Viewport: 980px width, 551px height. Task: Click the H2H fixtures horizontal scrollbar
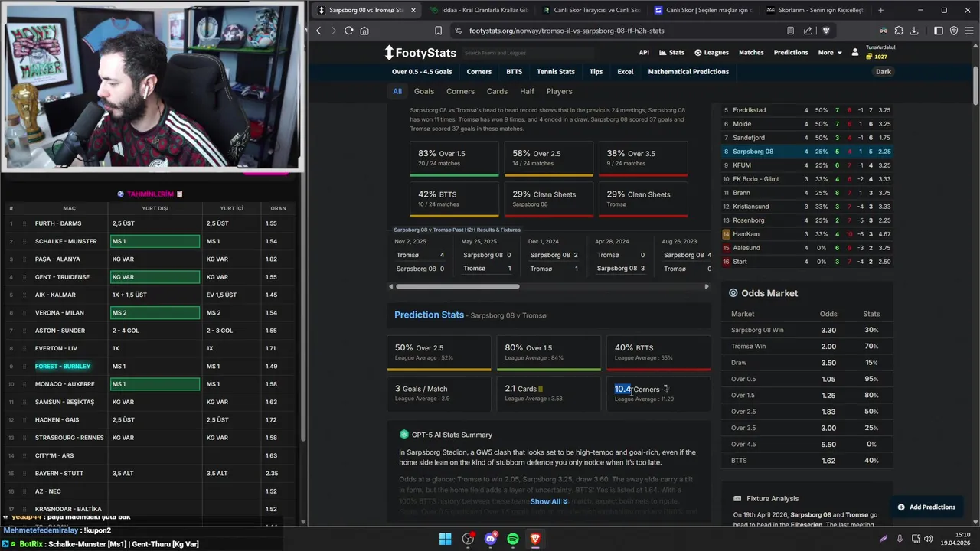(458, 286)
